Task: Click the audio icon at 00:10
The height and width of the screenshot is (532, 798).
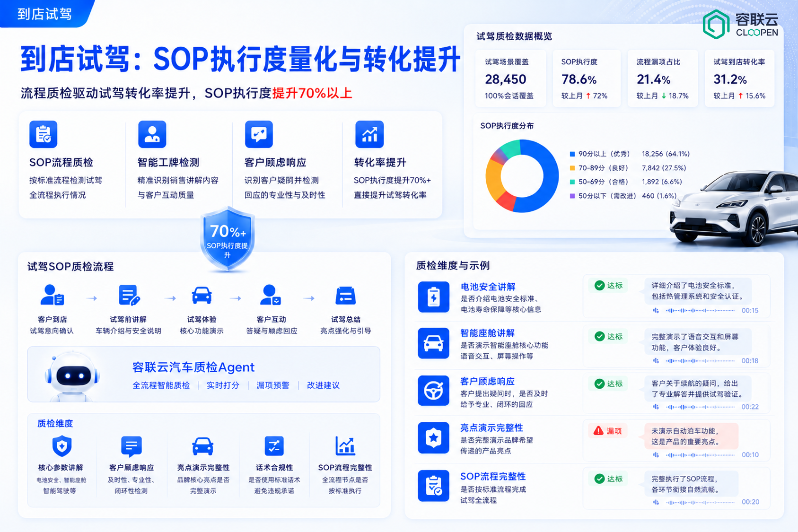Action: pos(656,455)
